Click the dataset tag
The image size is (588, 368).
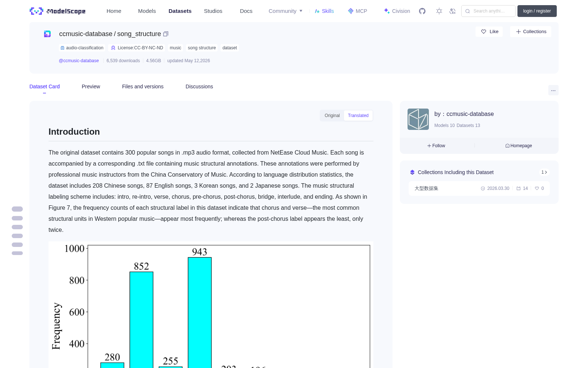tap(230, 48)
